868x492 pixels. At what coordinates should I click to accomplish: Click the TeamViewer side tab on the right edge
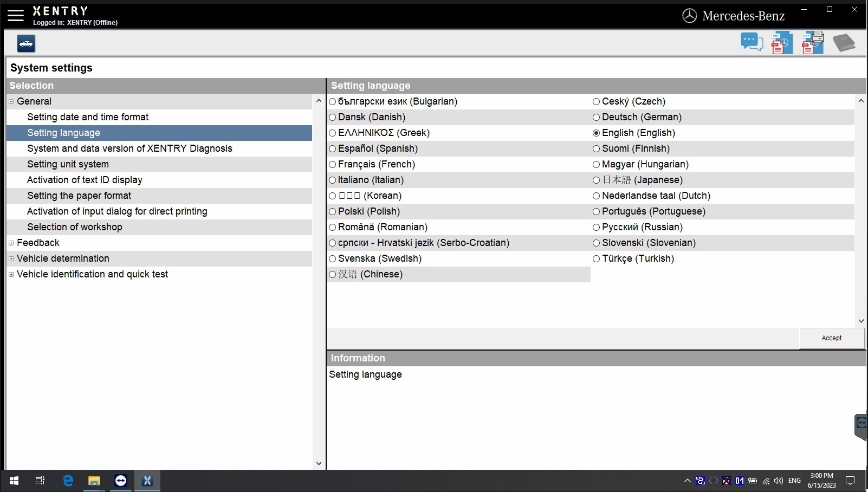[861, 427]
